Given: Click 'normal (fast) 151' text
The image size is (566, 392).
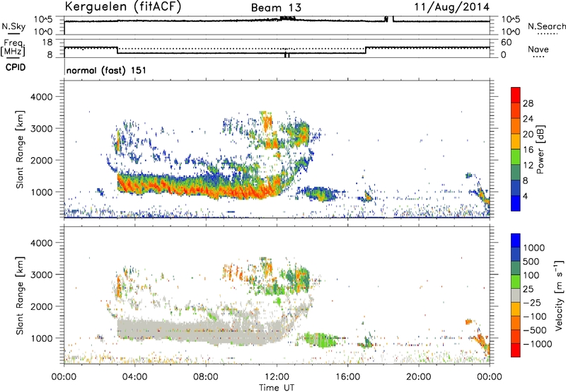Looking at the screenshot, I should 106,70.
